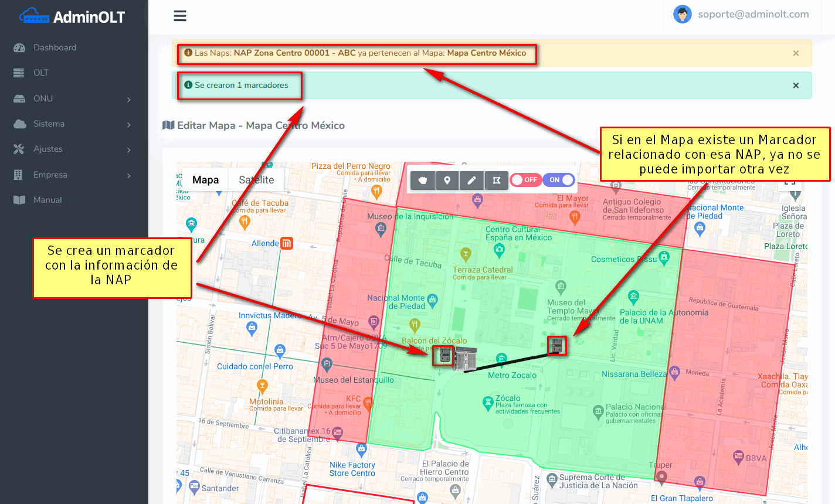Image resolution: width=835 pixels, height=504 pixels.
Task: Toggle the red OFF switch
Action: click(x=525, y=180)
